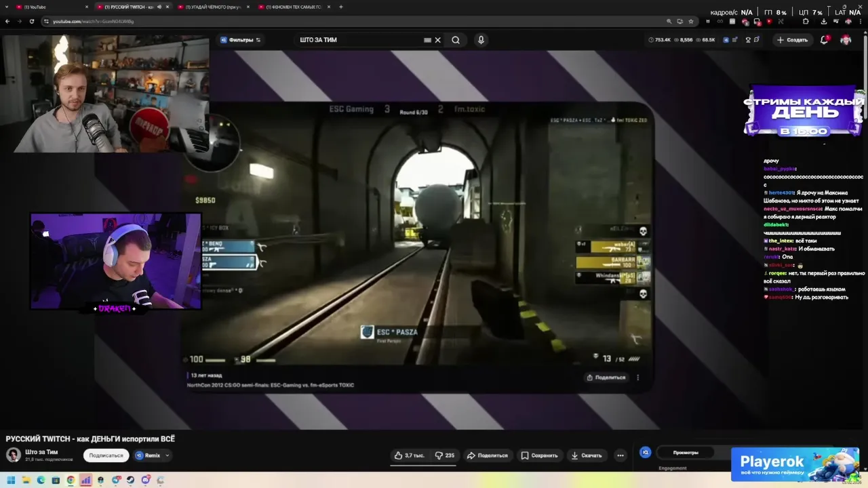Open Steam from the taskbar

(130, 480)
